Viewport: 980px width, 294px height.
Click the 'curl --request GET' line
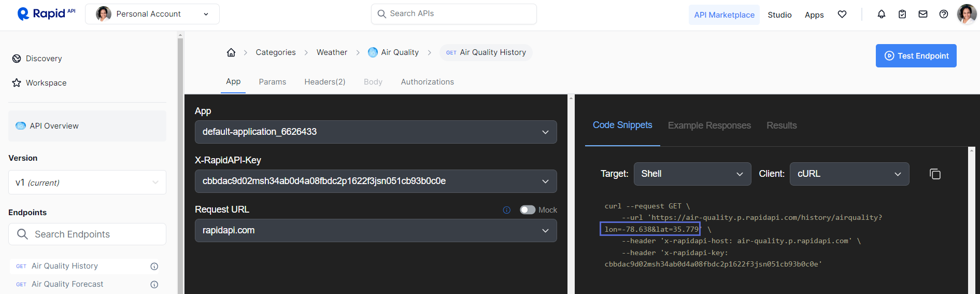(x=647, y=206)
